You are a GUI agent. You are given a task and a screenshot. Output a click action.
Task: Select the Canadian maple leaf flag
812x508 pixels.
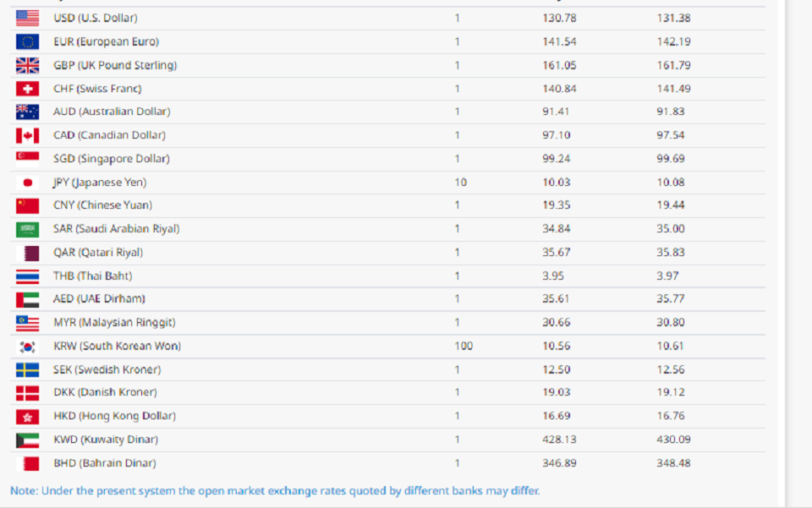(x=27, y=135)
